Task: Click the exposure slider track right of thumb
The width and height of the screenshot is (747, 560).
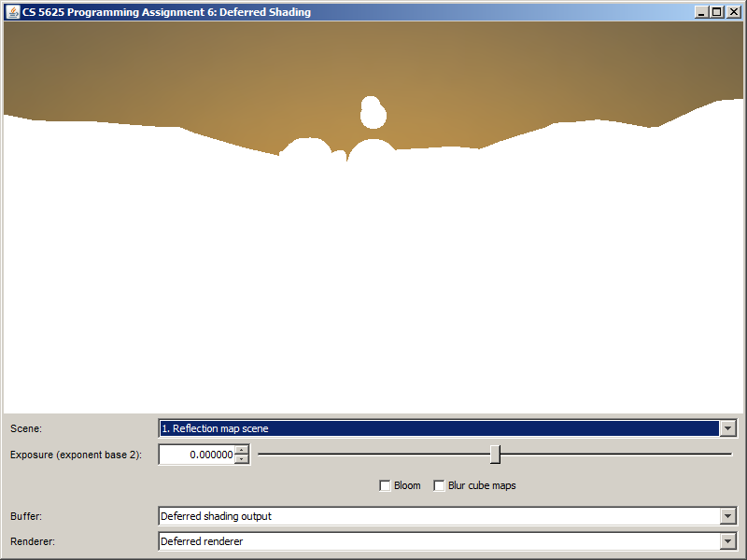Action: coord(616,455)
